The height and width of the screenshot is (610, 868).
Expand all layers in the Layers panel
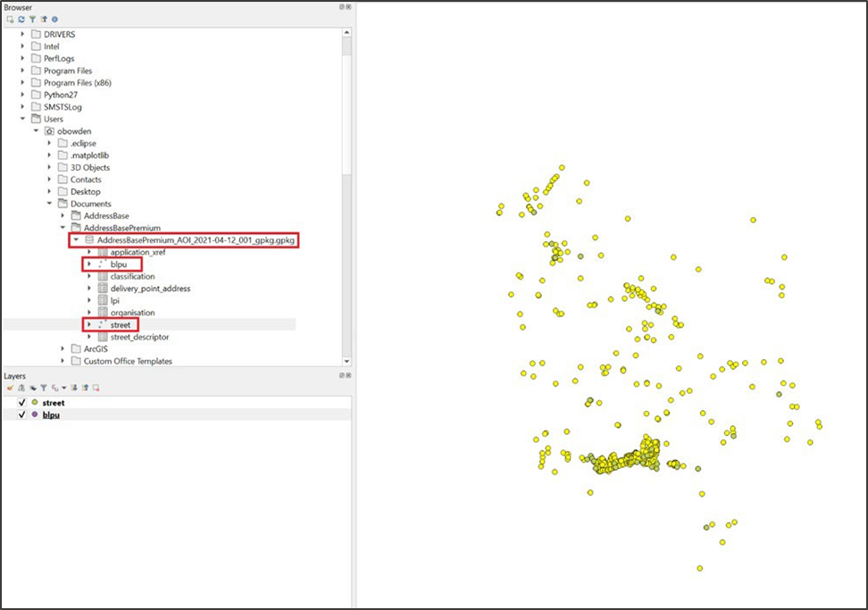point(74,388)
